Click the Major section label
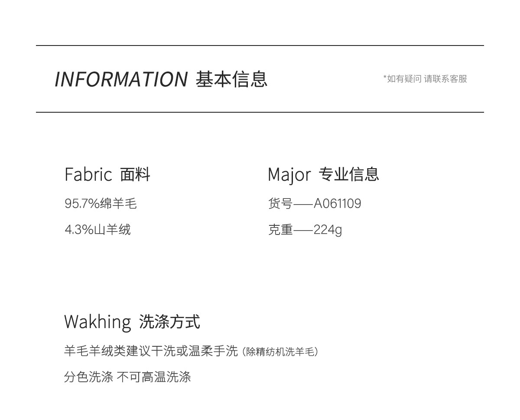 click(x=289, y=175)
